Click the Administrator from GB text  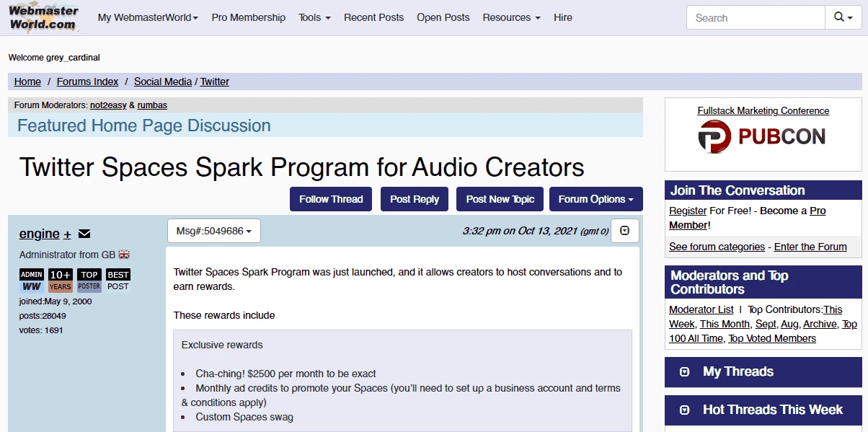[x=68, y=255]
